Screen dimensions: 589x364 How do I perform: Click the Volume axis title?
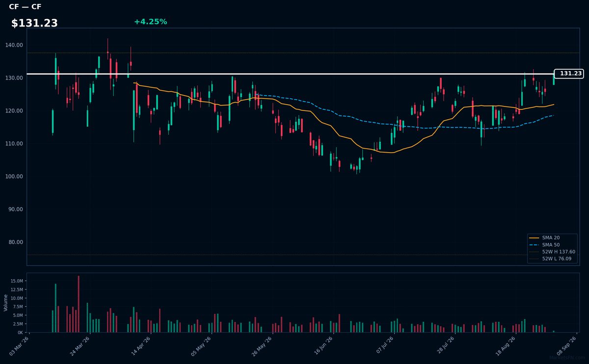pos(6,303)
